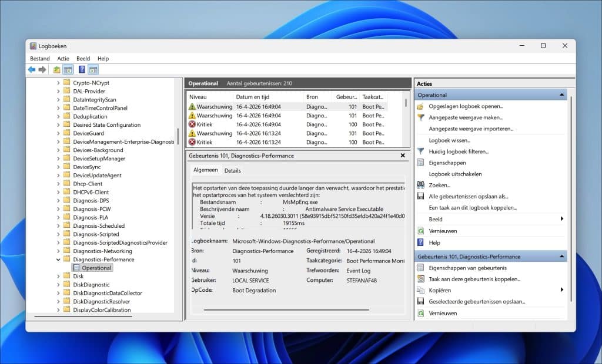Screen dimensions: 602x364
Task: Open Zoeken using the binoculars icon
Action: point(421,186)
